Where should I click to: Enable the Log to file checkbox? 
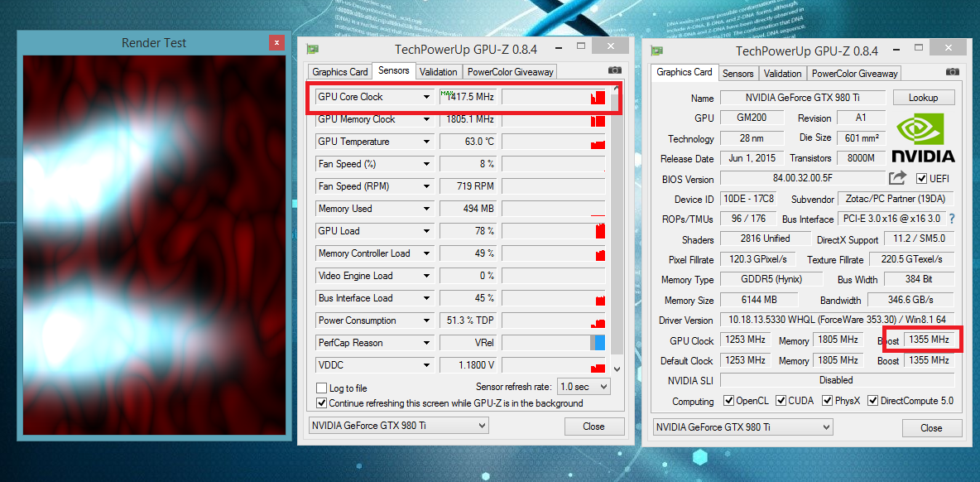(x=321, y=388)
